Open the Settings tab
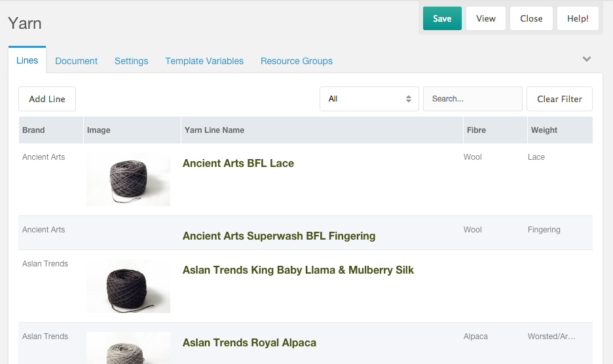 point(132,61)
